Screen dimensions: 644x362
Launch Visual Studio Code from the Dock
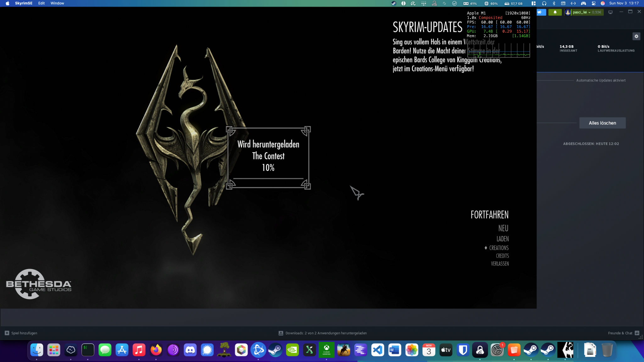click(x=378, y=350)
